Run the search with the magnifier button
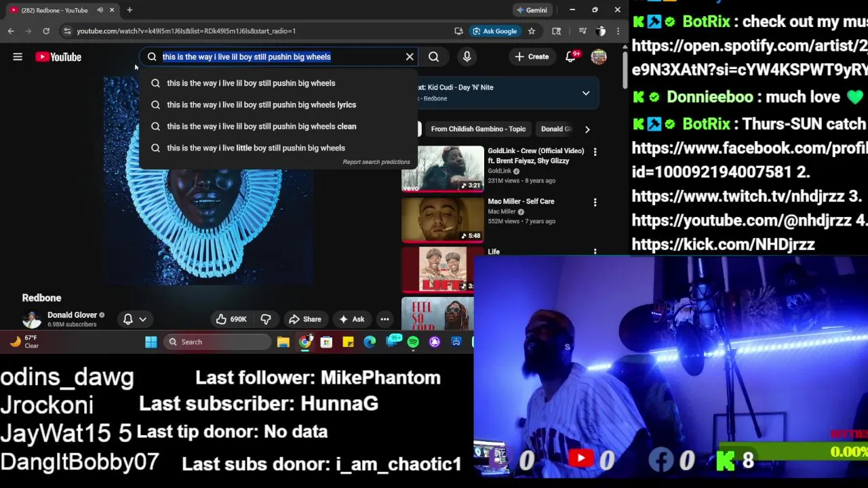Screen dimensions: 868x488 click(434, 57)
